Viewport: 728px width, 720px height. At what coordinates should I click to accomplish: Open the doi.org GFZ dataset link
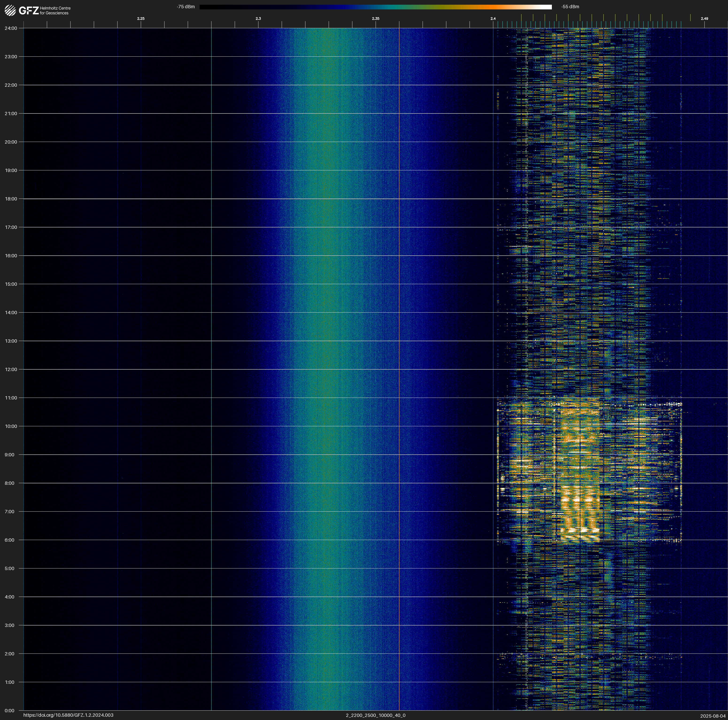[68, 715]
